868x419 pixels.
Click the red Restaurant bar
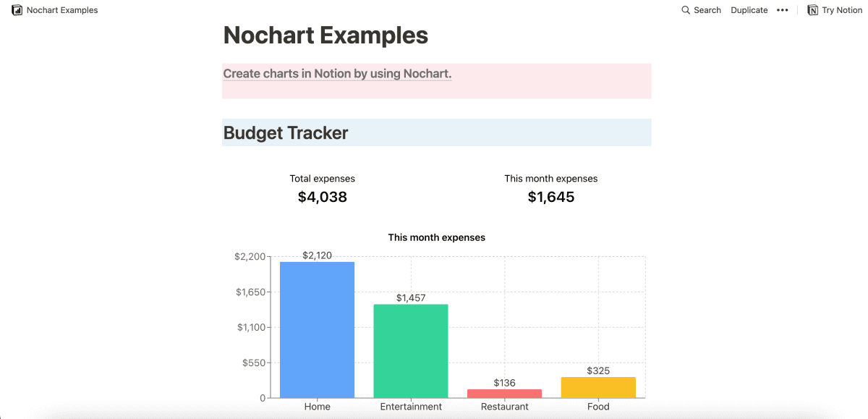coord(504,394)
